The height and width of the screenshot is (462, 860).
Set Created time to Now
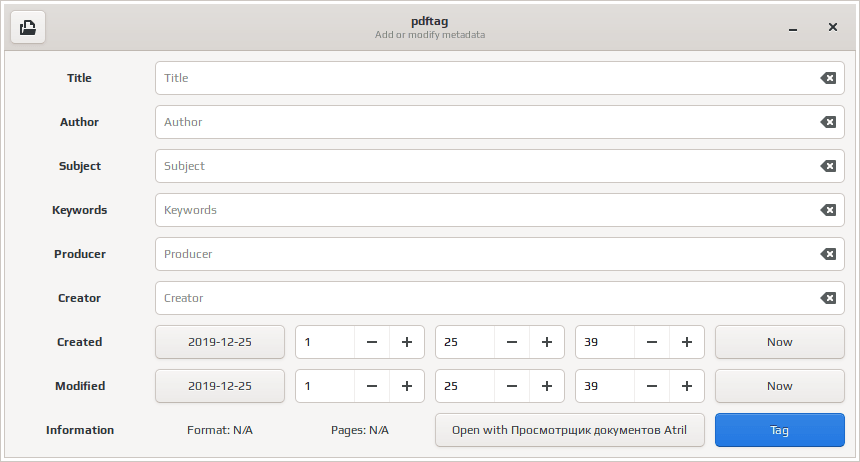779,342
